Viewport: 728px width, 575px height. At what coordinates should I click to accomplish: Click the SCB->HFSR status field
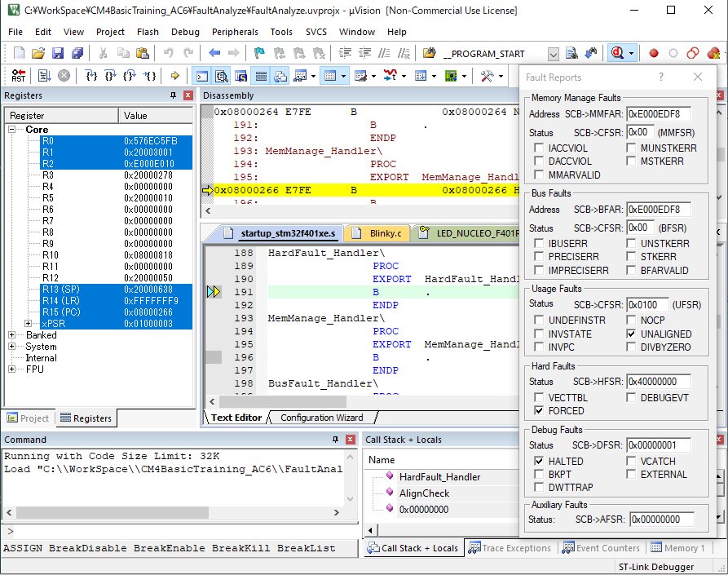coord(658,382)
